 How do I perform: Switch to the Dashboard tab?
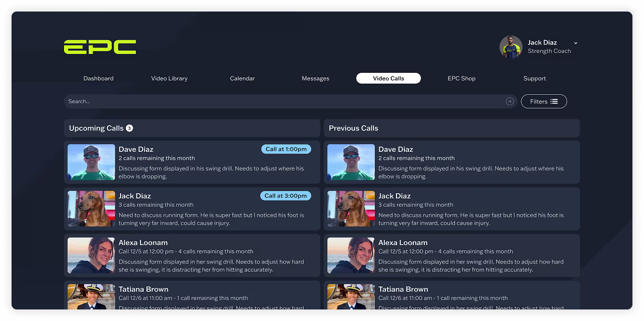click(98, 78)
